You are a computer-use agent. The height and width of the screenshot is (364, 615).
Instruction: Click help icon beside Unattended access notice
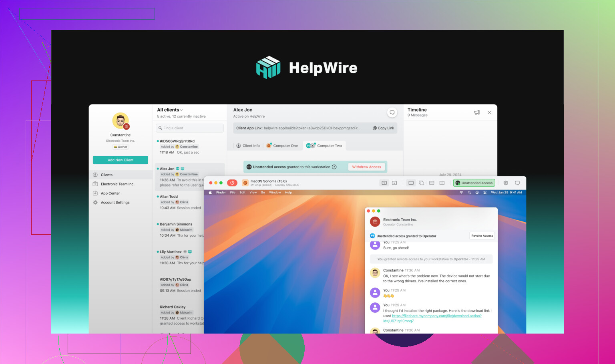[334, 167]
